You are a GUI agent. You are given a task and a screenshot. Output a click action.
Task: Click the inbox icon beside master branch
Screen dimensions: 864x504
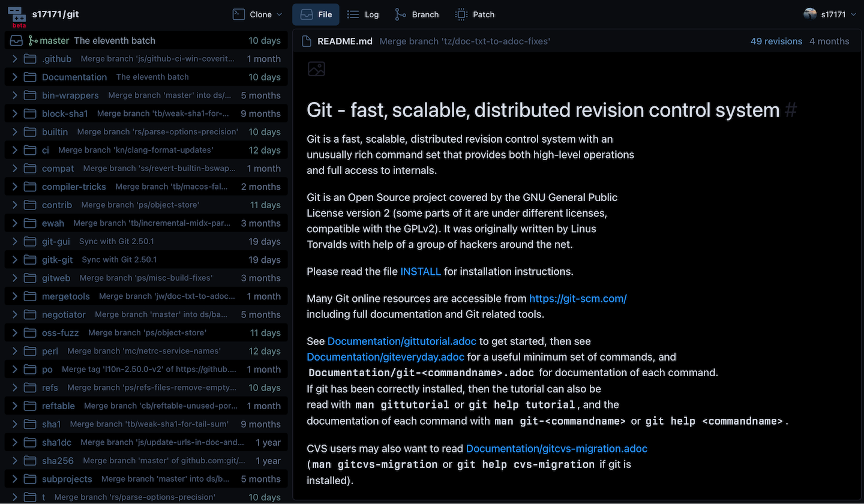16,41
